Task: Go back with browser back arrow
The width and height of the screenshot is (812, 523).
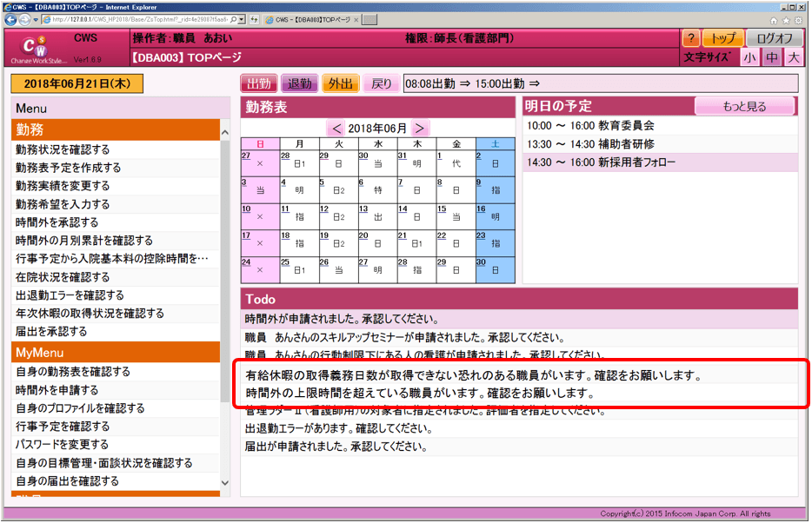Action: (x=12, y=19)
